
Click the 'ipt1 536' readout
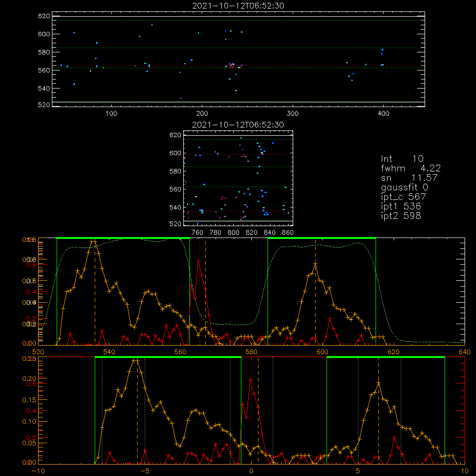[401, 207]
